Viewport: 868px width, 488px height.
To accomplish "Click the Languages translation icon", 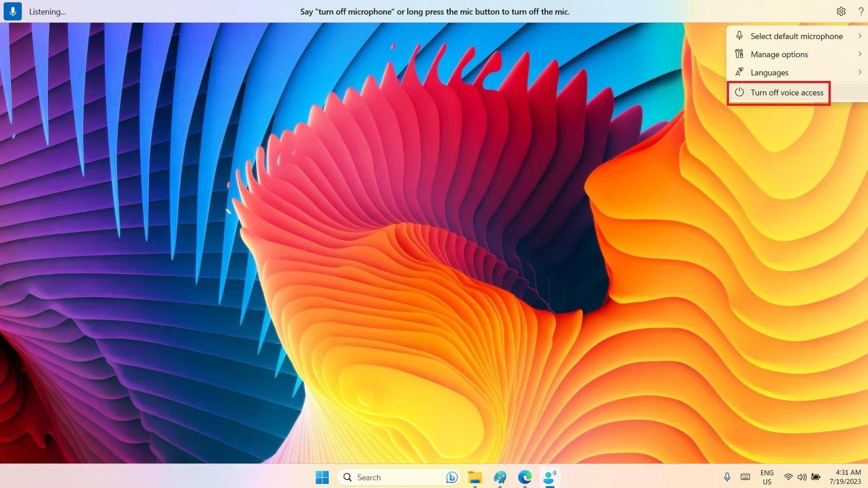I will [x=739, y=72].
